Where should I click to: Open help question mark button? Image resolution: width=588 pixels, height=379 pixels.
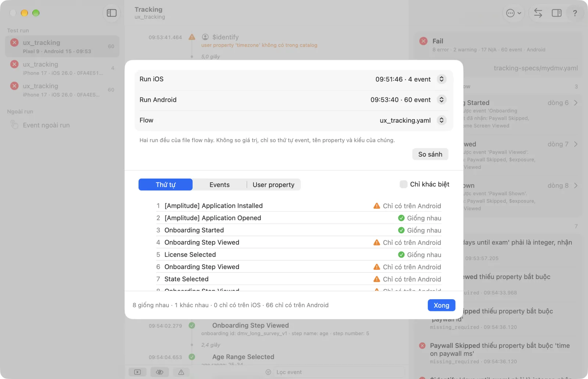[575, 13]
